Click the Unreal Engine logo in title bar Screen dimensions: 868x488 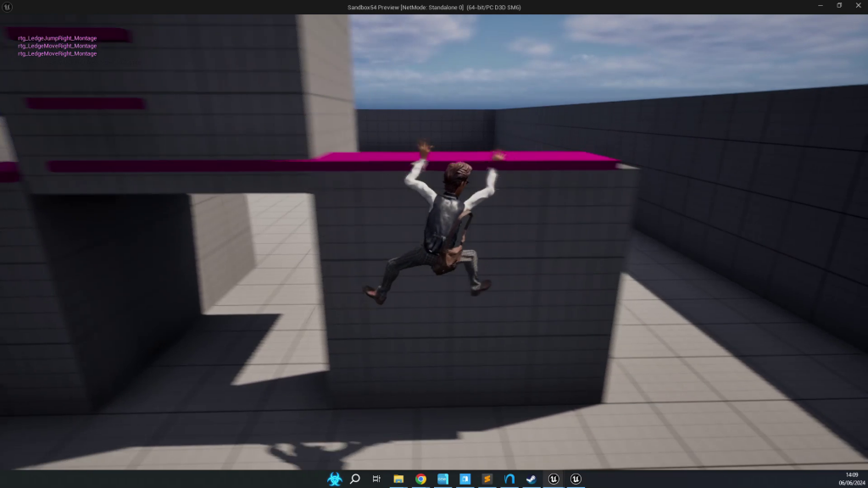pyautogui.click(x=8, y=7)
